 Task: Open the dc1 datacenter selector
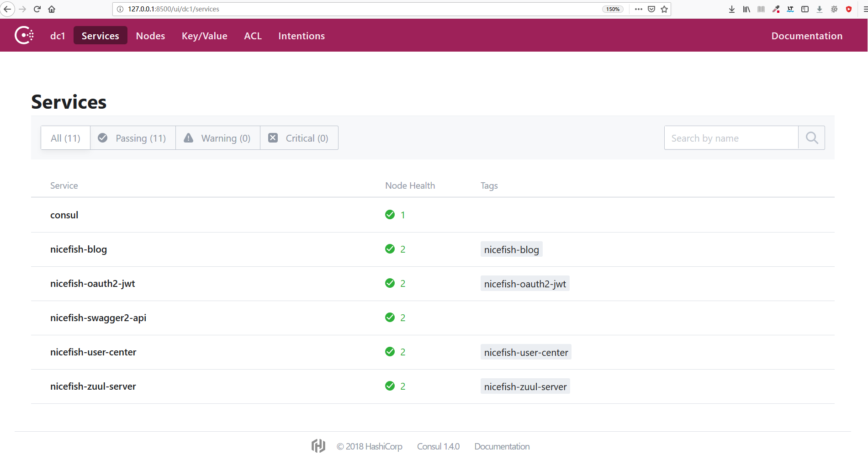pyautogui.click(x=58, y=36)
